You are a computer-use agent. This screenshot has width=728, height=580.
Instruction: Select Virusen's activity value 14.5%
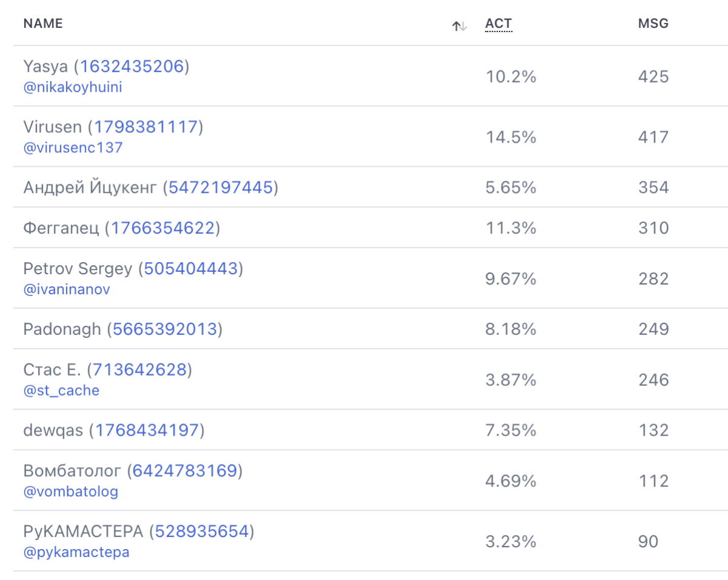511,137
